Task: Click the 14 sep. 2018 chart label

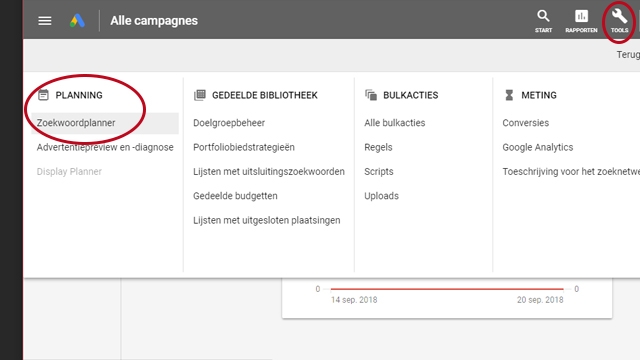Action: (354, 300)
